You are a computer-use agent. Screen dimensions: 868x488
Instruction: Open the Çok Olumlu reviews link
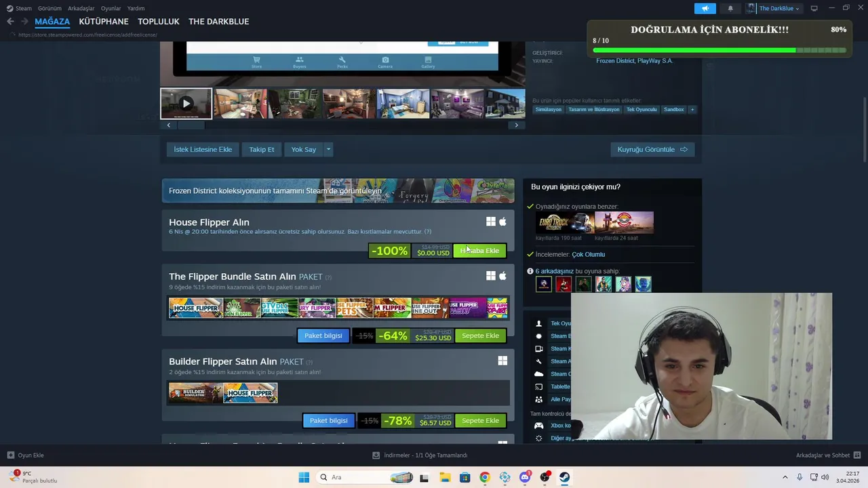[588, 254]
